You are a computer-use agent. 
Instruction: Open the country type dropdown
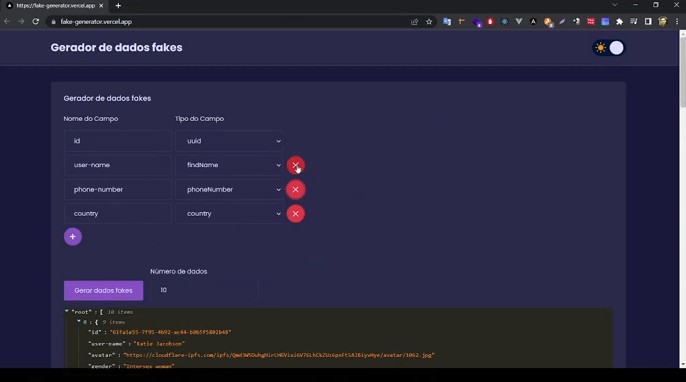point(229,214)
